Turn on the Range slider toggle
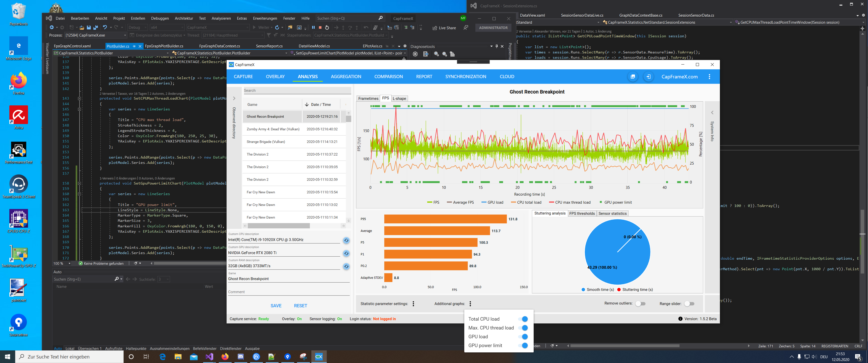The height and width of the screenshot is (363, 868). [x=689, y=304]
